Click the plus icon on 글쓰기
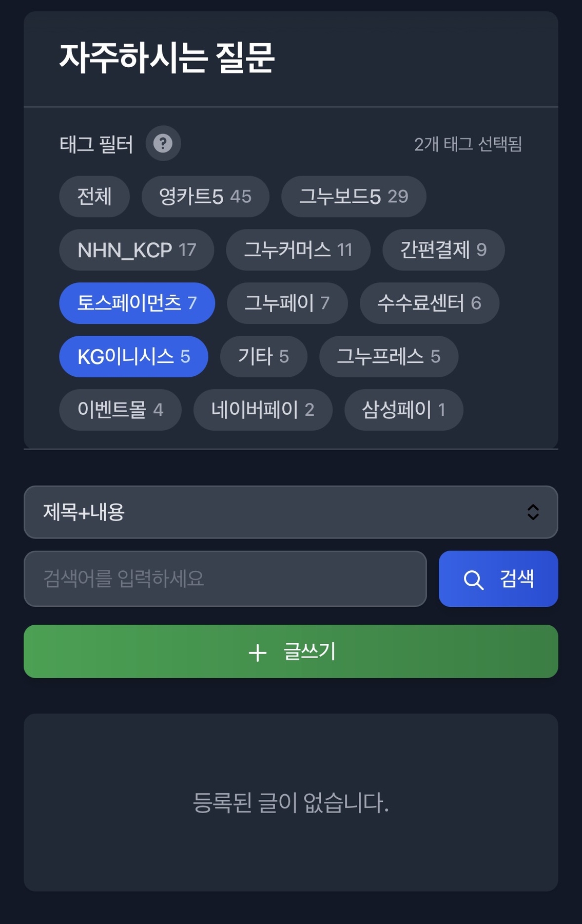 (257, 652)
